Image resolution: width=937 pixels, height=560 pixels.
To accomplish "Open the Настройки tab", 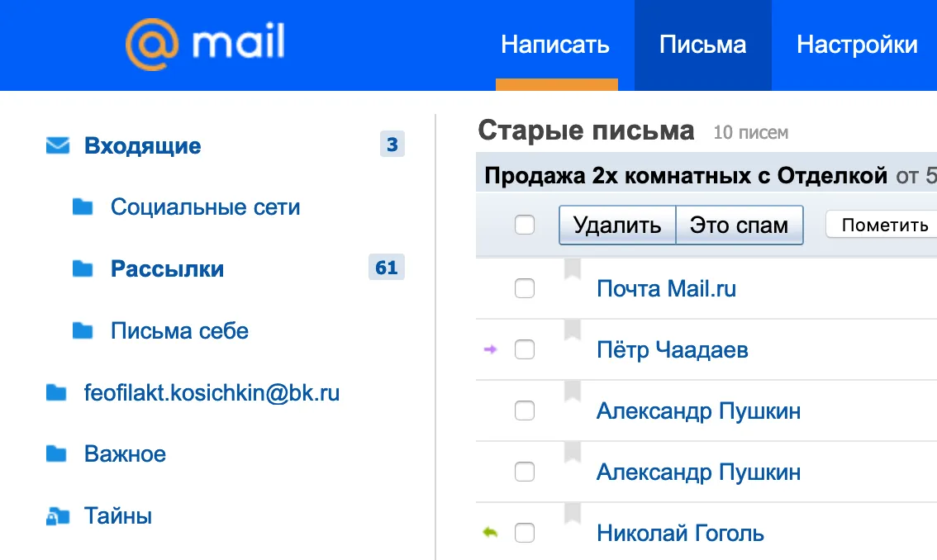I will 857,45.
